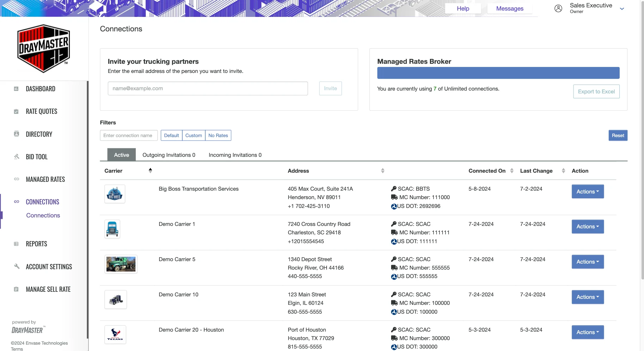Expand Actions menu for Demo Carrier 5
Viewport: 644px width, 351px height.
coord(588,262)
